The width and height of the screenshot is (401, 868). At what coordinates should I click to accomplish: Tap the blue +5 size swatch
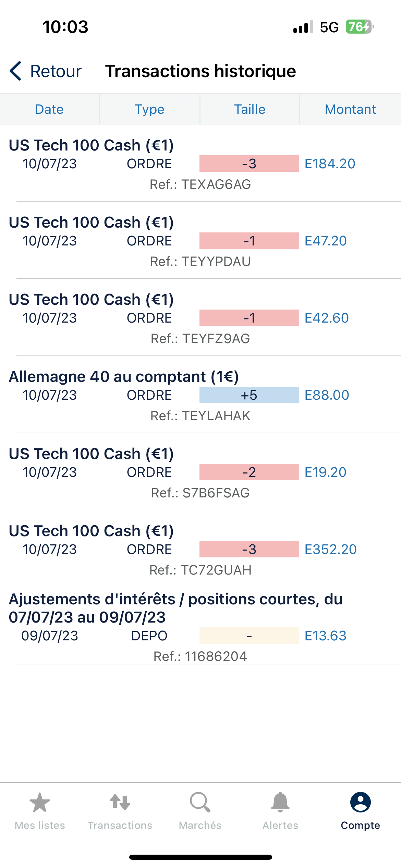tap(249, 395)
